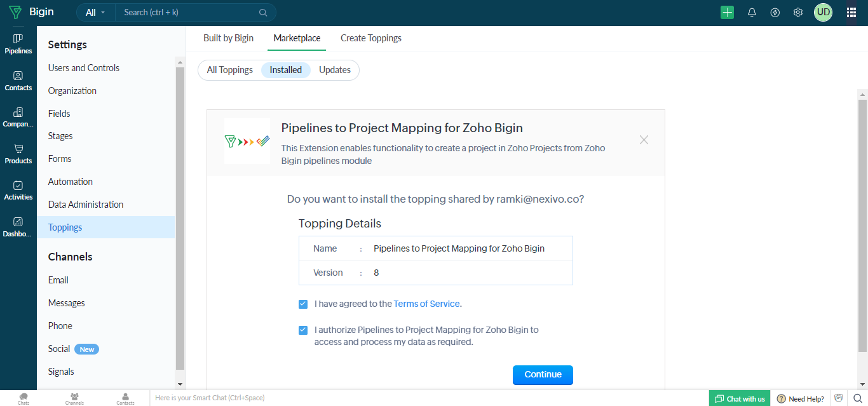Click Chat with us button
Viewport: 868px width, 406px height.
[740, 398]
